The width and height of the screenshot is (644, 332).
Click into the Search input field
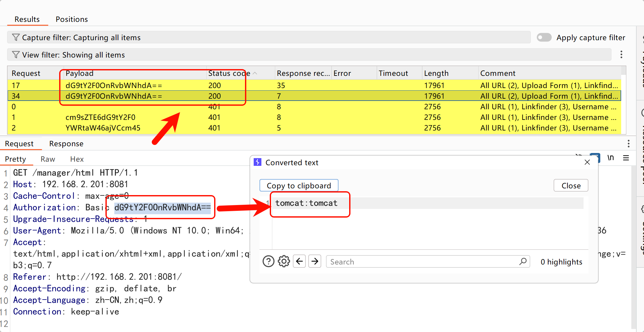click(421, 262)
